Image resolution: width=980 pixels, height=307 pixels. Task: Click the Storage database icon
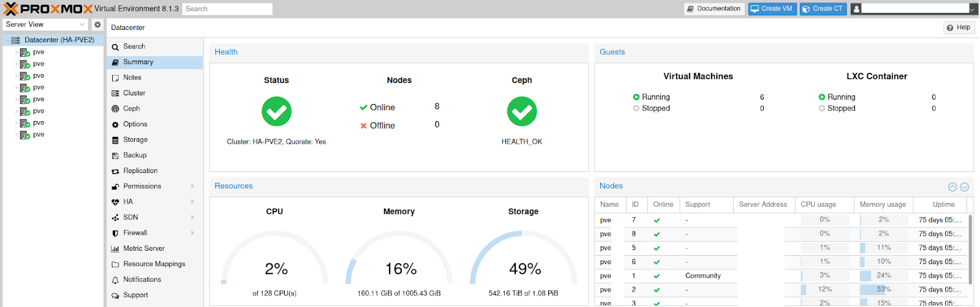pos(115,140)
